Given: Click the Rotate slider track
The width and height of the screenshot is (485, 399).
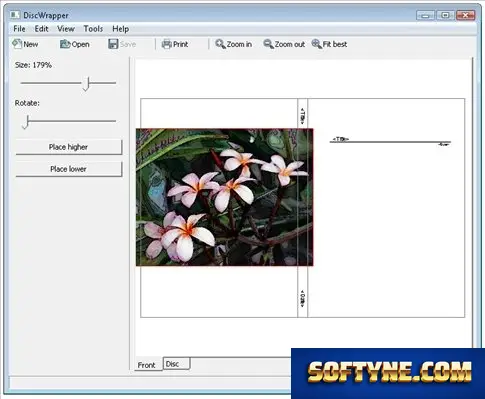Looking at the screenshot, I should pyautogui.click(x=68, y=121).
